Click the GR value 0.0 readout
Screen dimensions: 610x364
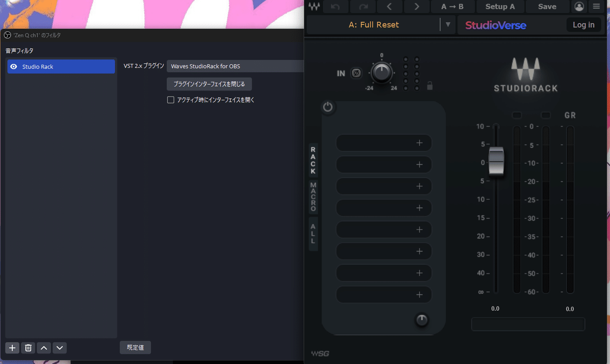570,309
